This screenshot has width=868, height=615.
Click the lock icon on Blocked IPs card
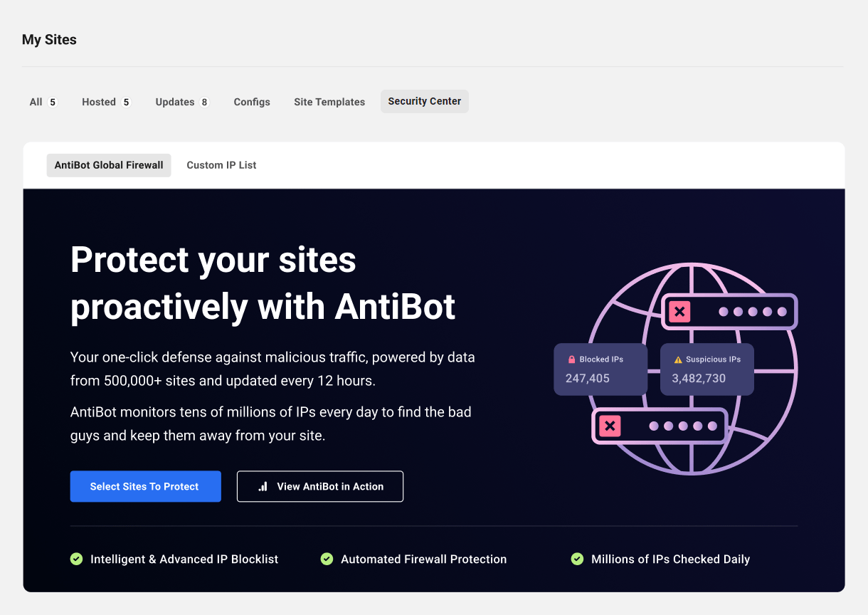(x=571, y=360)
